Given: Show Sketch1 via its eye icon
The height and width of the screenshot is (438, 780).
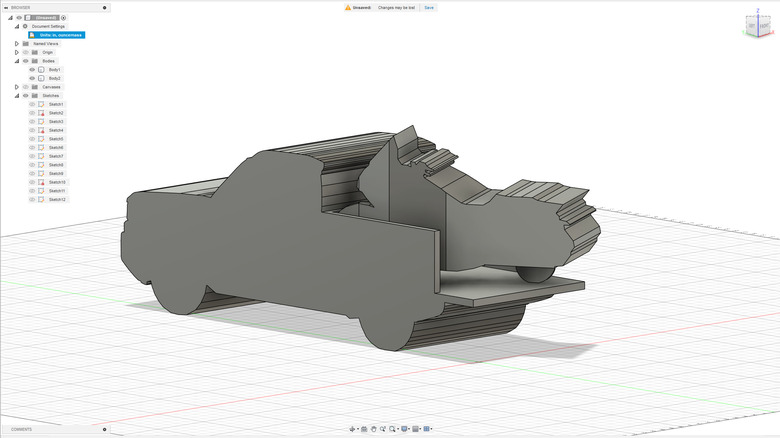Looking at the screenshot, I should tap(32, 104).
